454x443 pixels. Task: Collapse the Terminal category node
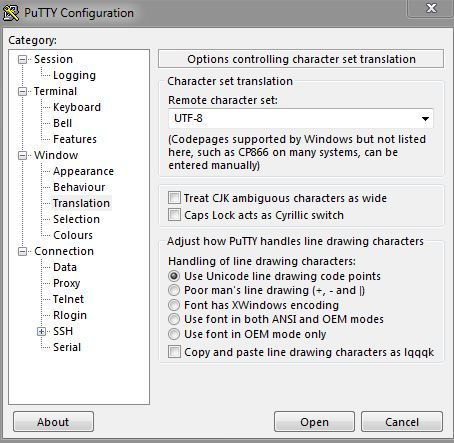point(22,91)
